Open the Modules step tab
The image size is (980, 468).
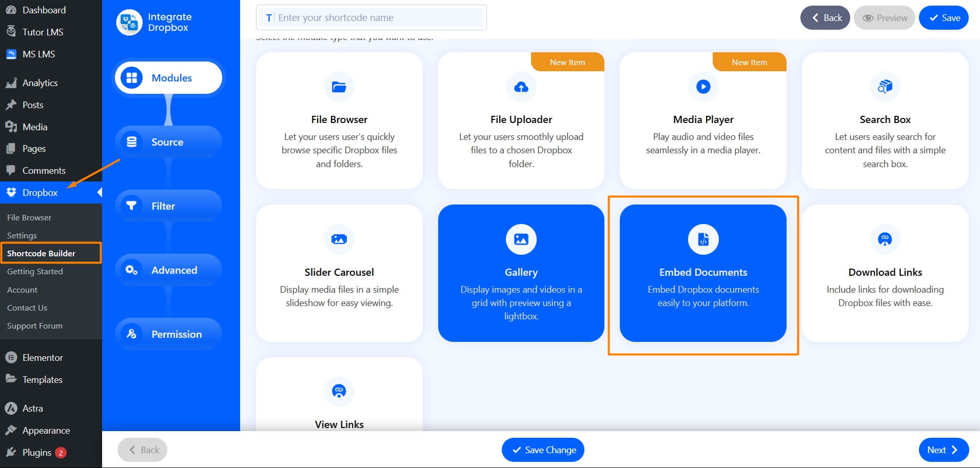169,78
